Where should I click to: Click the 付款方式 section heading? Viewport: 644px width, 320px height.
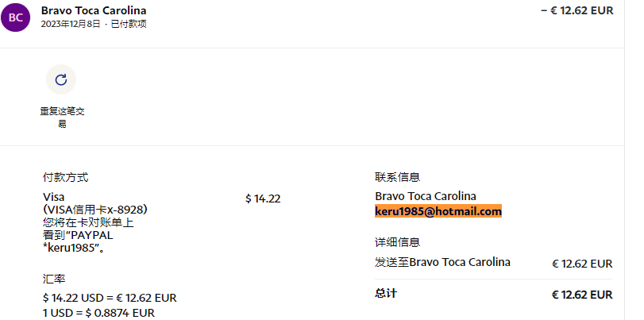tap(65, 177)
